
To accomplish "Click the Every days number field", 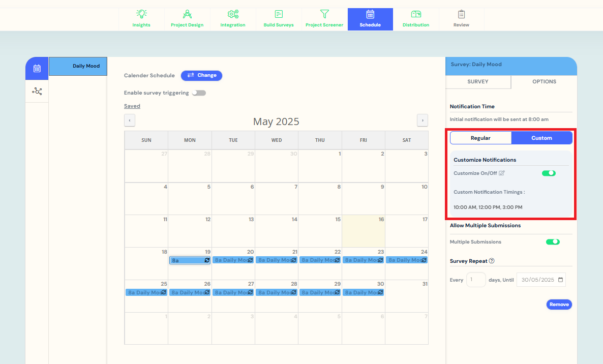I will 476,280.
